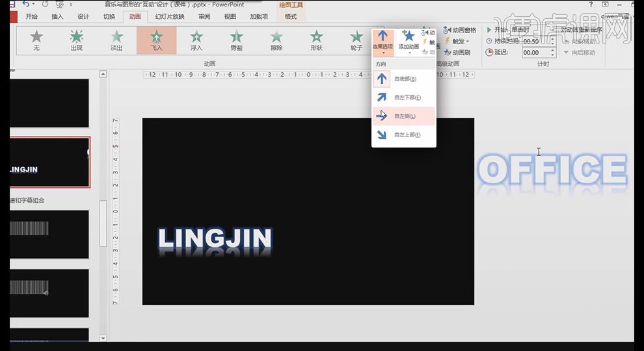Increase the duration with the up stepper
Screen dimensions: 644x351
pyautogui.click(x=553, y=38)
